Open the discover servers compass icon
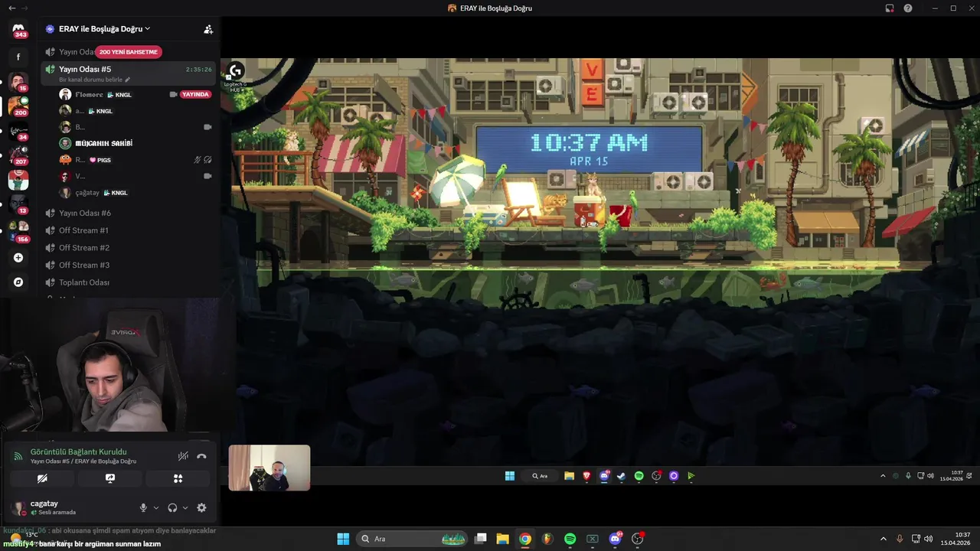This screenshot has height=551, width=980. (x=18, y=282)
